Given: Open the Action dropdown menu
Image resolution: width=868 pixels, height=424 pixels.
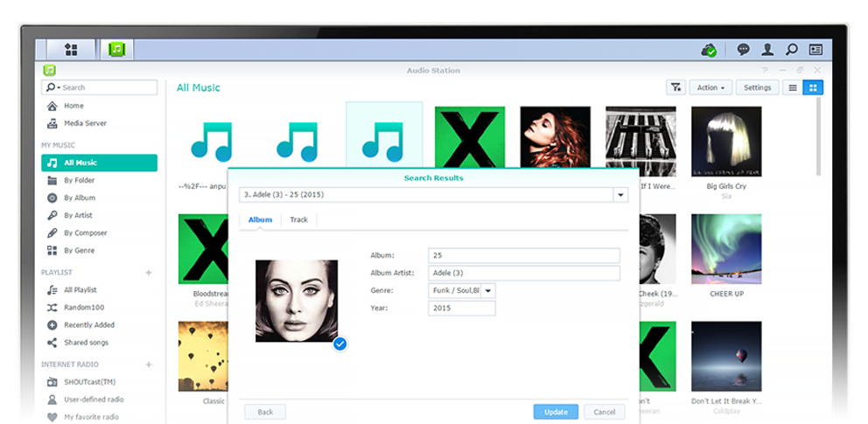Looking at the screenshot, I should click(x=710, y=87).
